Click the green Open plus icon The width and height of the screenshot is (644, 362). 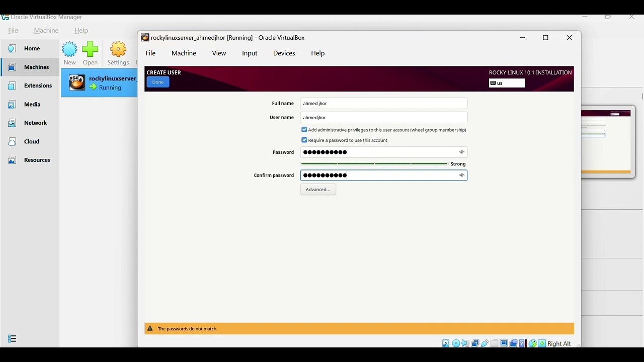pyautogui.click(x=90, y=49)
